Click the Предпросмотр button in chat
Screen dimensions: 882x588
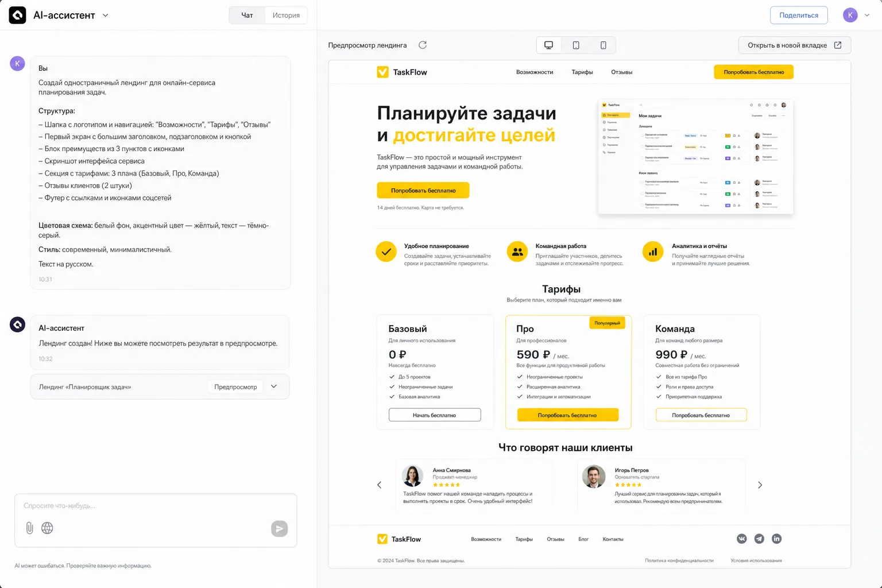coord(235,387)
